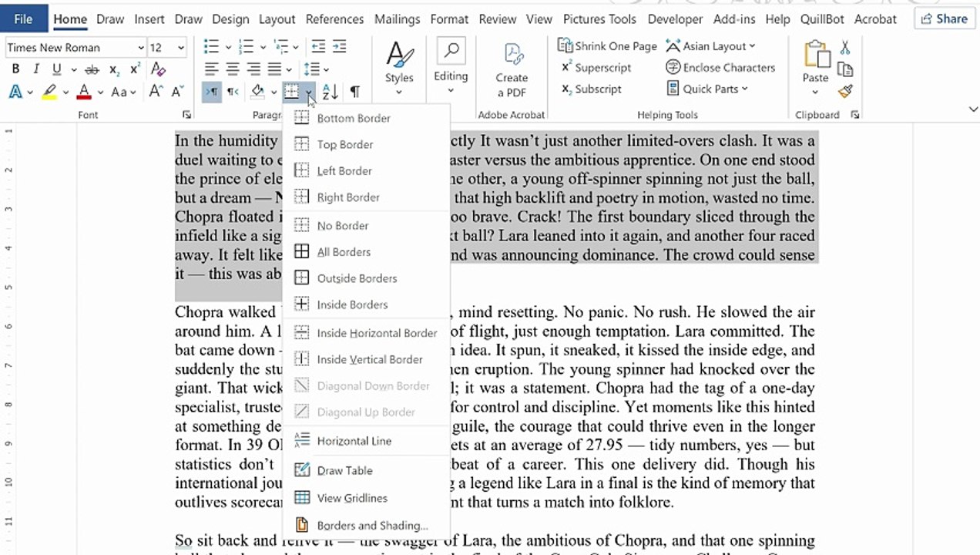This screenshot has width=980, height=555.
Task: Click the Share button
Action: click(945, 18)
